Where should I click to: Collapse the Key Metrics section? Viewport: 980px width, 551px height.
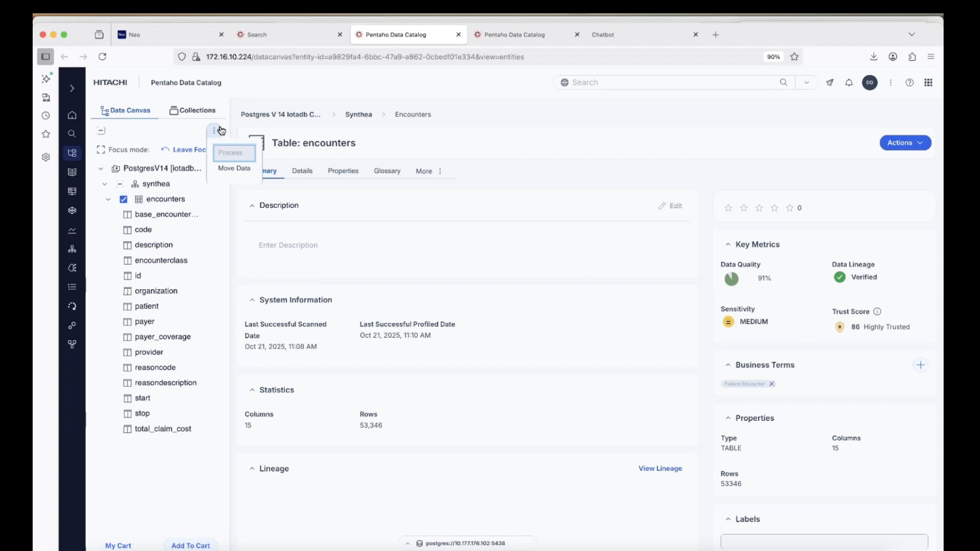[728, 245]
